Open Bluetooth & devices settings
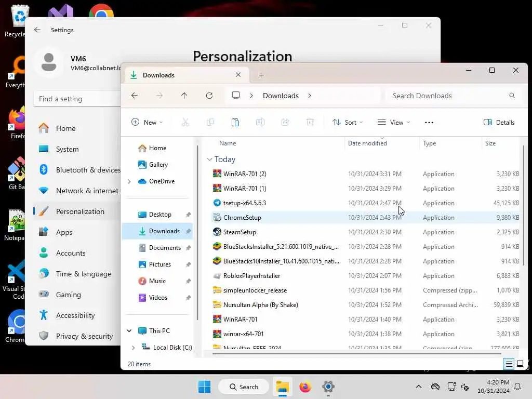This screenshot has height=399, width=532. [x=77, y=170]
